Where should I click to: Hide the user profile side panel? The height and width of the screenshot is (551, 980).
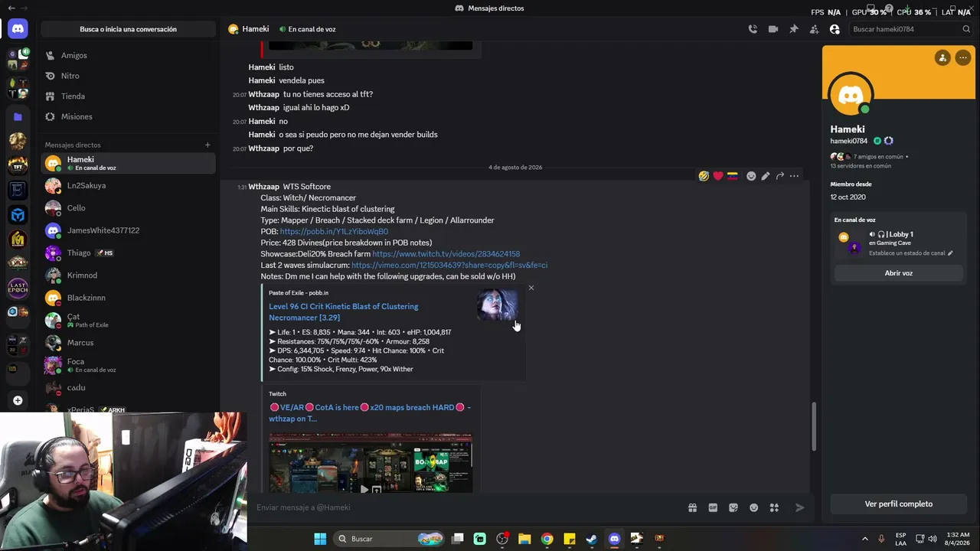point(835,29)
